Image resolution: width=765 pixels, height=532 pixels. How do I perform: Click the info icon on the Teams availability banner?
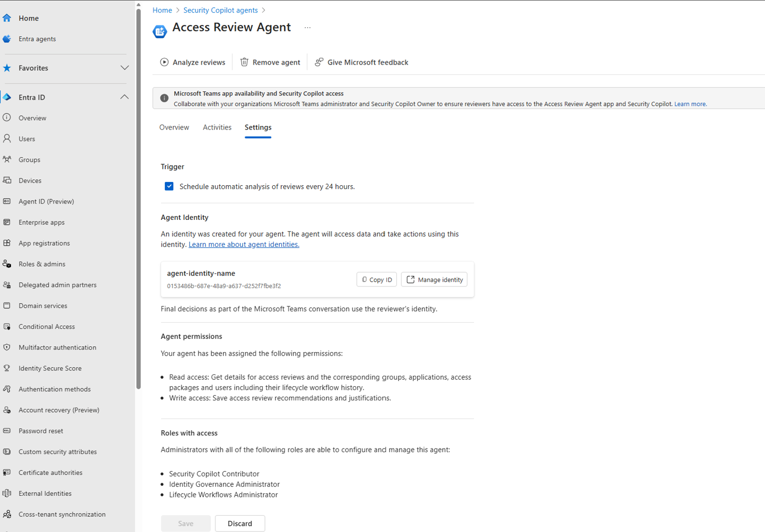coord(164,98)
